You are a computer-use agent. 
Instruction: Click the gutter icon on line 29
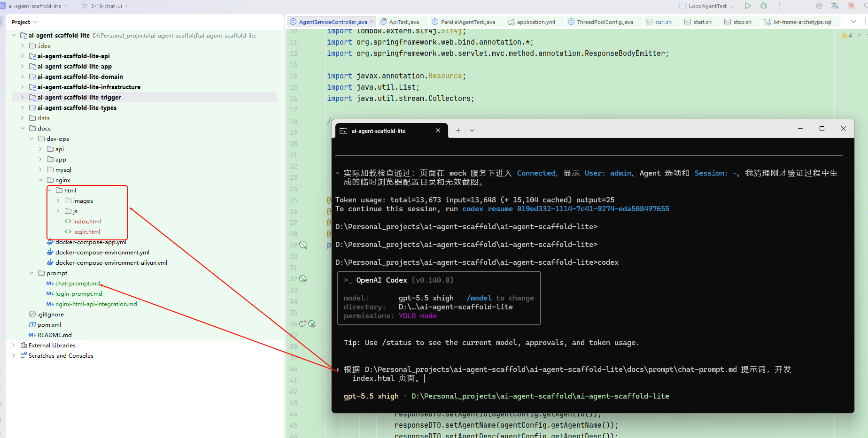click(303, 245)
